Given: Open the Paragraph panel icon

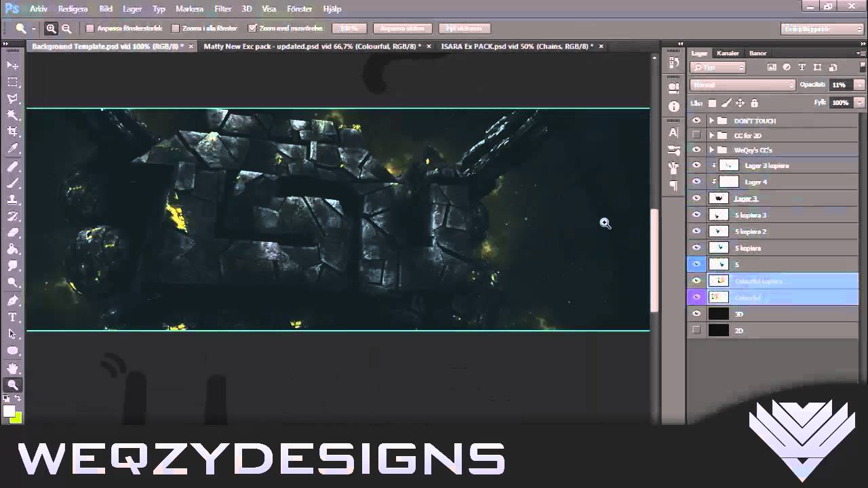Looking at the screenshot, I should tap(673, 185).
